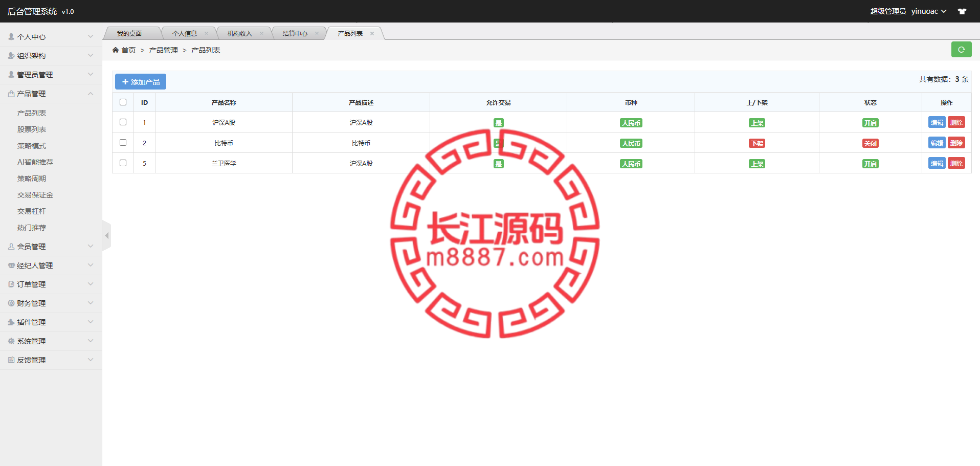Expand the 订单管理 menu chevron

pyautogui.click(x=91, y=284)
